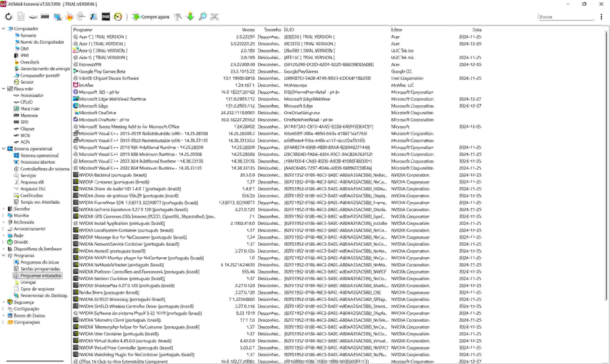Collapse the Sistema operacional root node

(3, 149)
